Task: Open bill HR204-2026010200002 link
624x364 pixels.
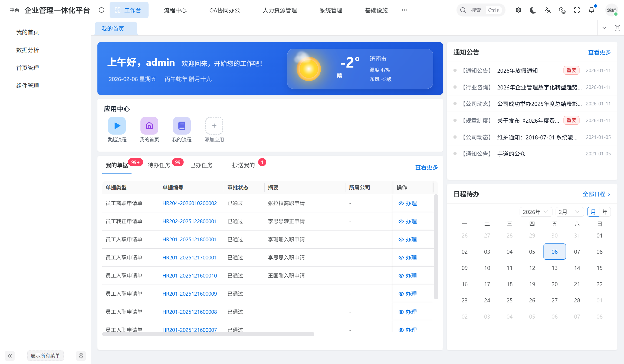Action: click(x=189, y=203)
